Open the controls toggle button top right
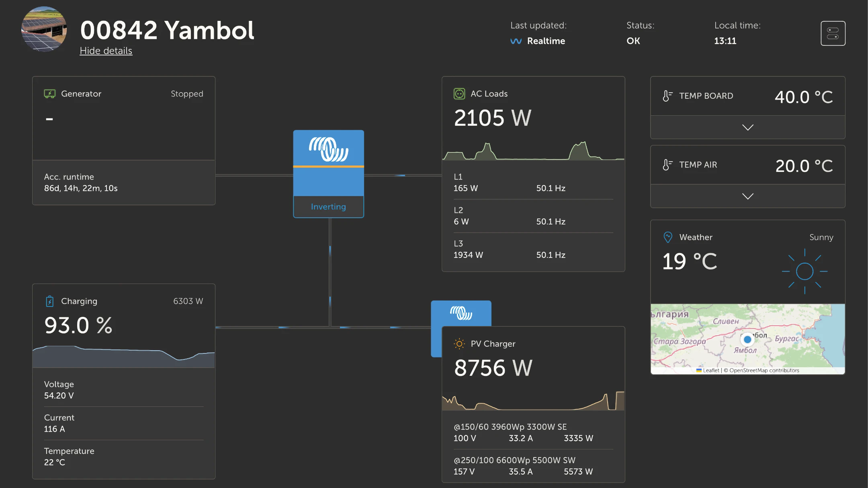Screen dimensions: 868x488 click(x=833, y=33)
